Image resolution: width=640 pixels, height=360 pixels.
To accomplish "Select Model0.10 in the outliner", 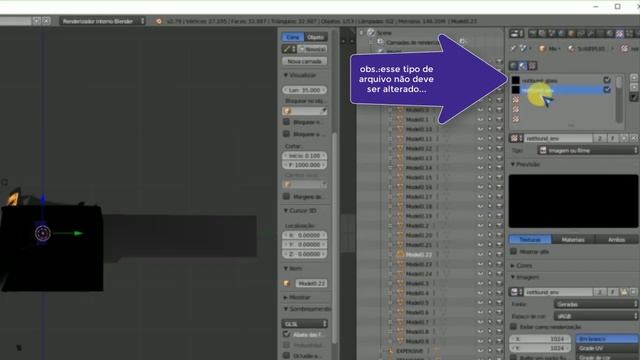I will [x=419, y=129].
